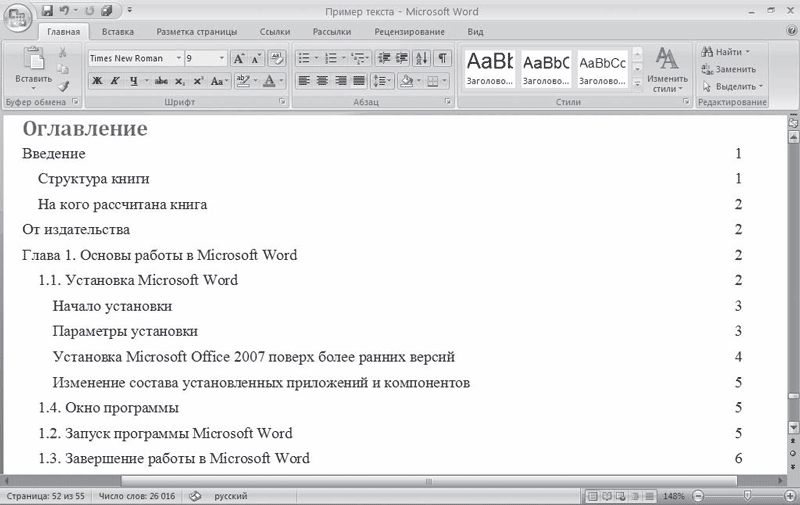
Task: Toggle italic (К) formatting
Action: pos(115,81)
